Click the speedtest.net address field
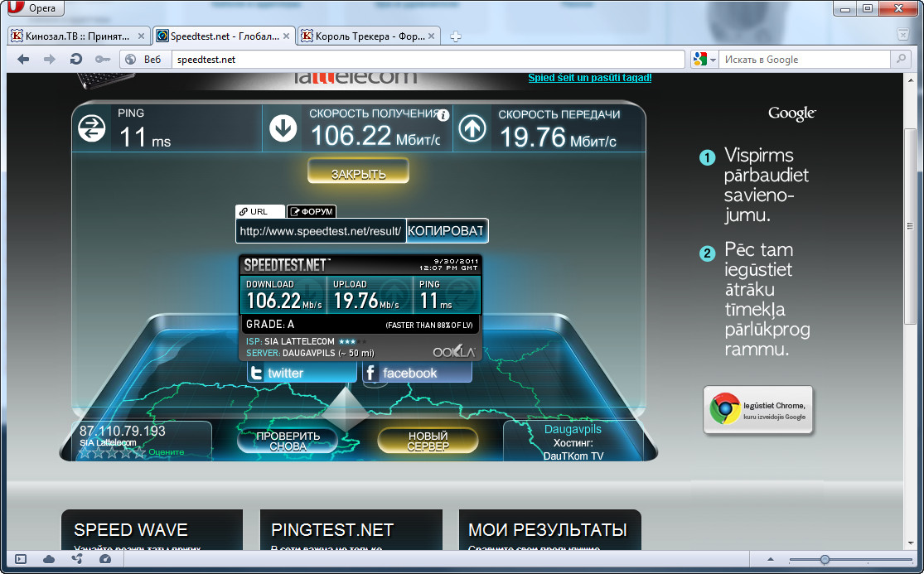This screenshot has height=574, width=924. [x=428, y=60]
